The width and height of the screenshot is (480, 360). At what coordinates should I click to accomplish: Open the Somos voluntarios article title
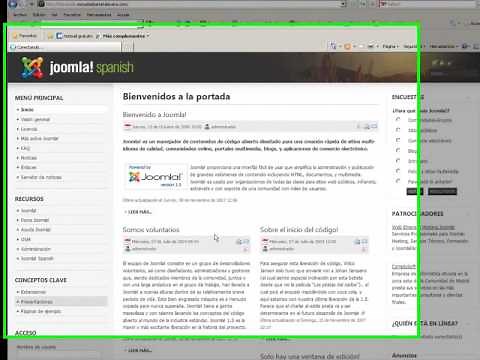pyautogui.click(x=151, y=230)
